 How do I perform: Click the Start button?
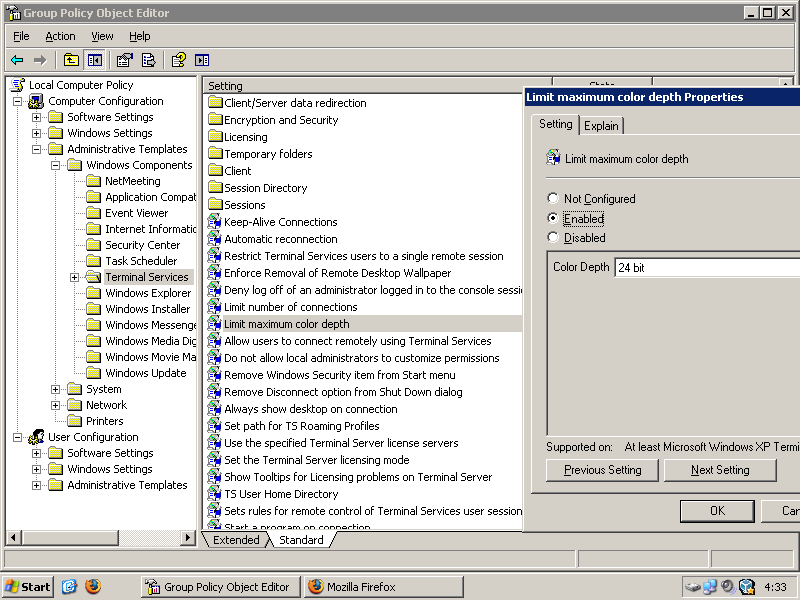pyautogui.click(x=28, y=587)
